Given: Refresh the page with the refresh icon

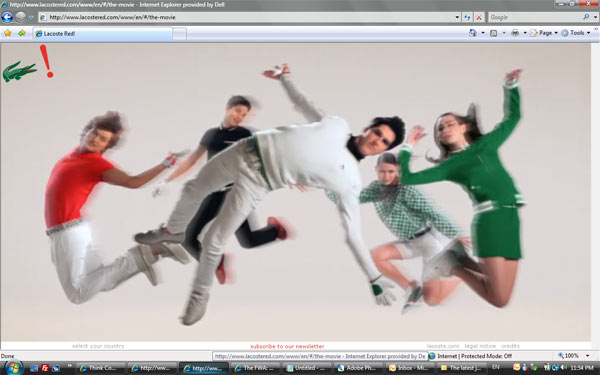Looking at the screenshot, I should click(467, 17).
